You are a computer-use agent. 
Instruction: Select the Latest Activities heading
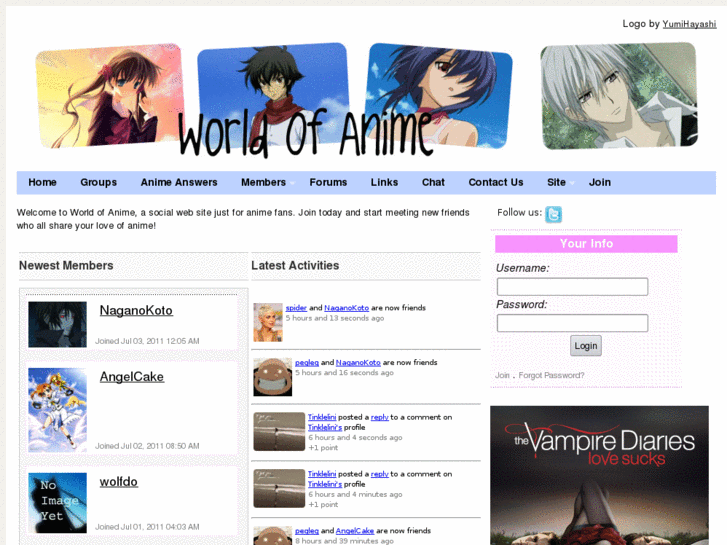tap(295, 266)
